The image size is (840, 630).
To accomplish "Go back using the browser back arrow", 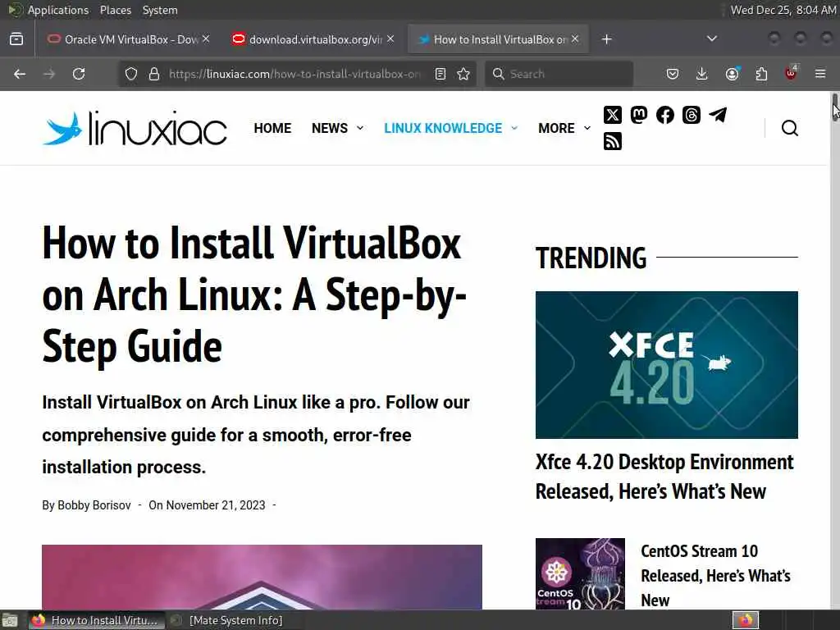I will [20, 74].
